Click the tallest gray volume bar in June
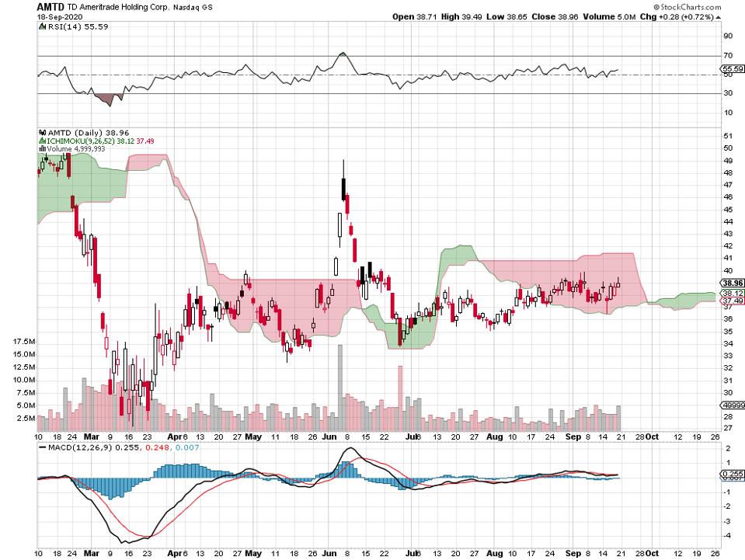Image resolution: width=745 pixels, height=560 pixels. point(339,388)
